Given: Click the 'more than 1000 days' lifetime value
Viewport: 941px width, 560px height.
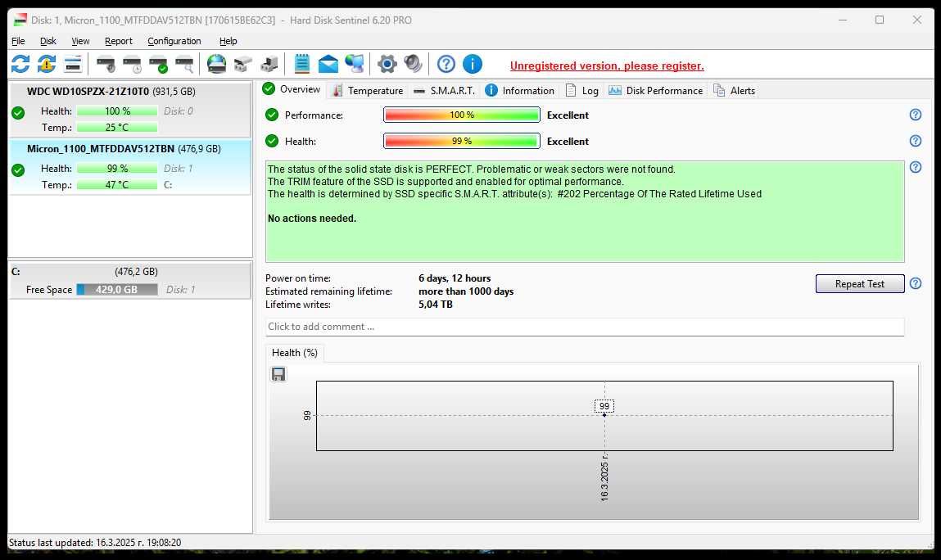Looking at the screenshot, I should tap(466, 291).
